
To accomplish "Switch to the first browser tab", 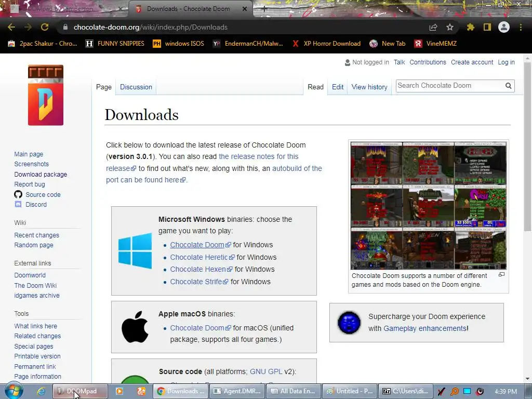I will click(64, 9).
